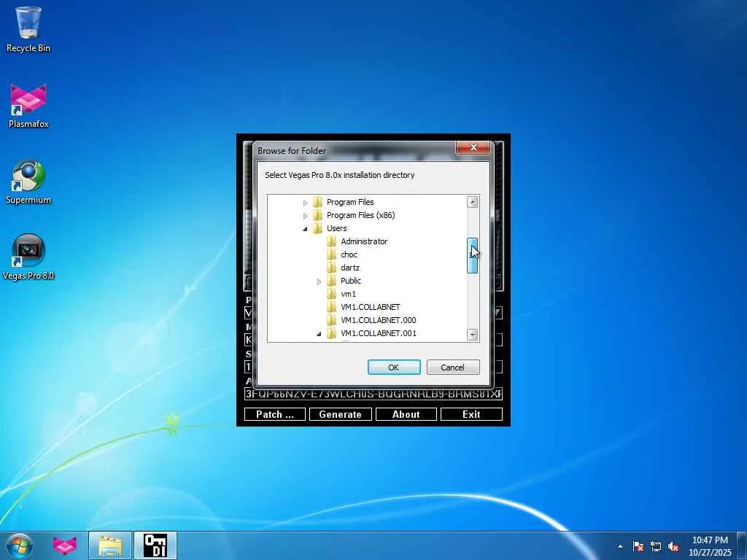Open the About button in keygen
Screen dimensions: 747x560
406,414
